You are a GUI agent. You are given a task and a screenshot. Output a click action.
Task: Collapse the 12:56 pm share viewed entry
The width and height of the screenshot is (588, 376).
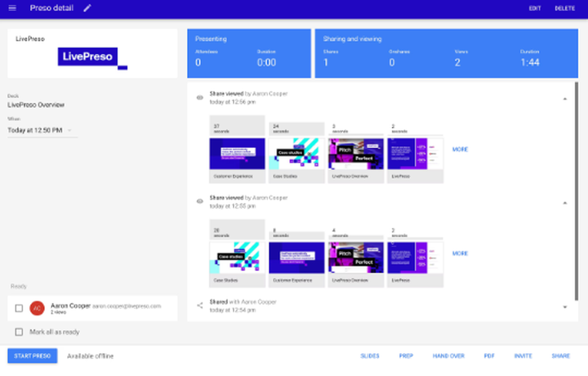point(564,99)
